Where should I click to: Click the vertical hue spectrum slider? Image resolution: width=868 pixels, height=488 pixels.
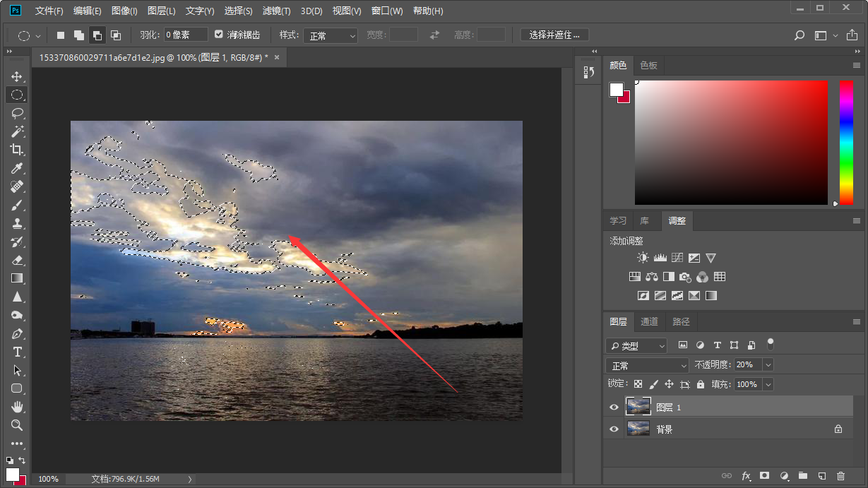pos(845,141)
